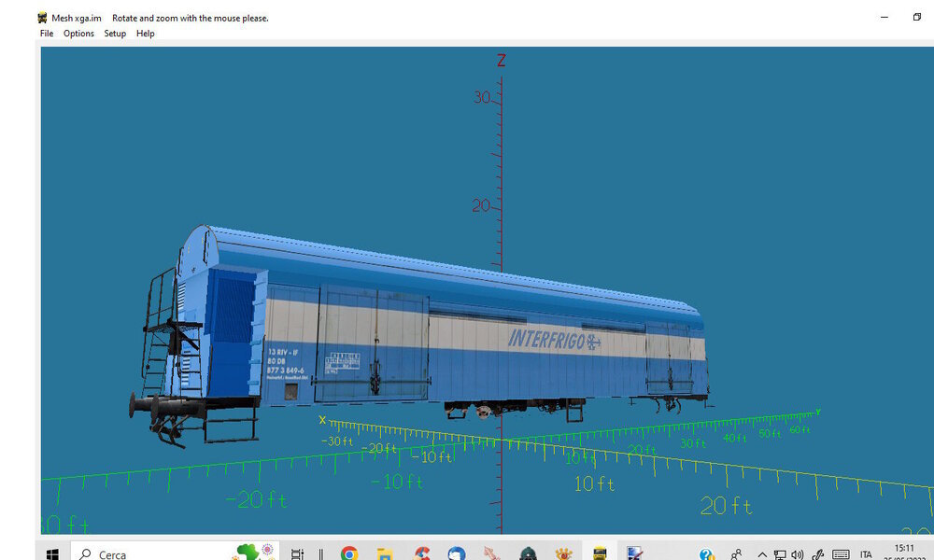This screenshot has width=934, height=560.
Task: Click the '-30 ft' label on the X axis
Action: (x=336, y=441)
